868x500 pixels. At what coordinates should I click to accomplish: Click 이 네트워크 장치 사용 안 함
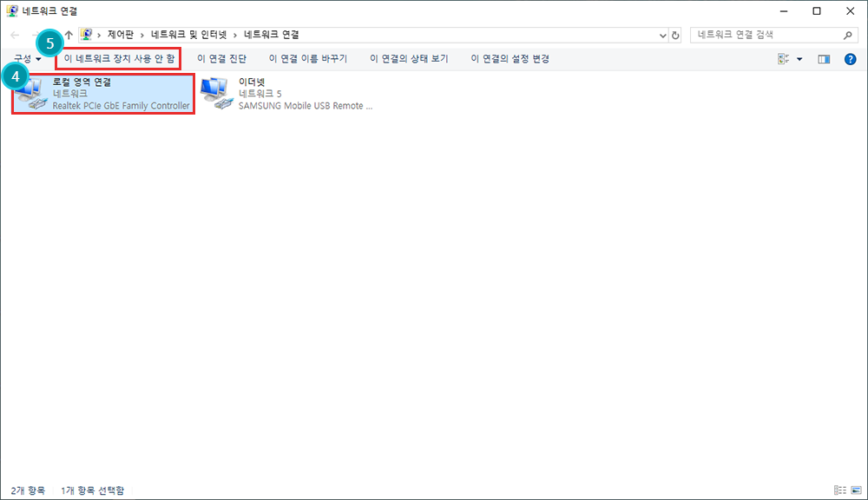tap(119, 59)
